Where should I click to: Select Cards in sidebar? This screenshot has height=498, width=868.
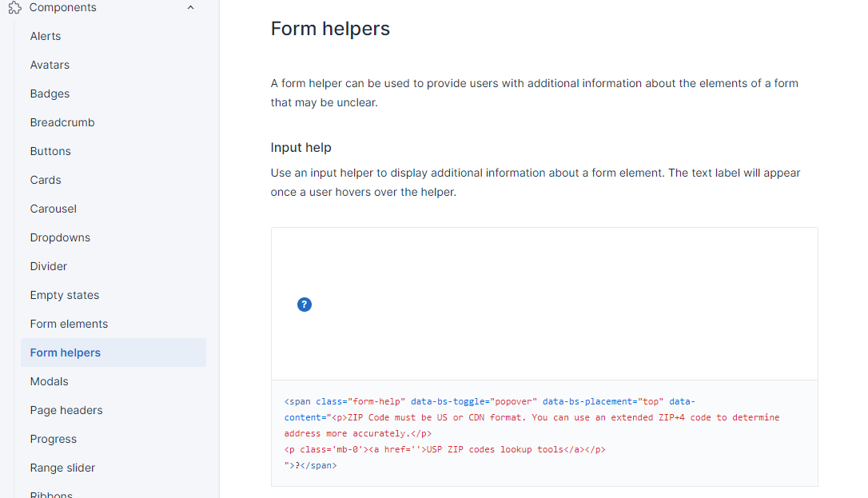(x=46, y=180)
